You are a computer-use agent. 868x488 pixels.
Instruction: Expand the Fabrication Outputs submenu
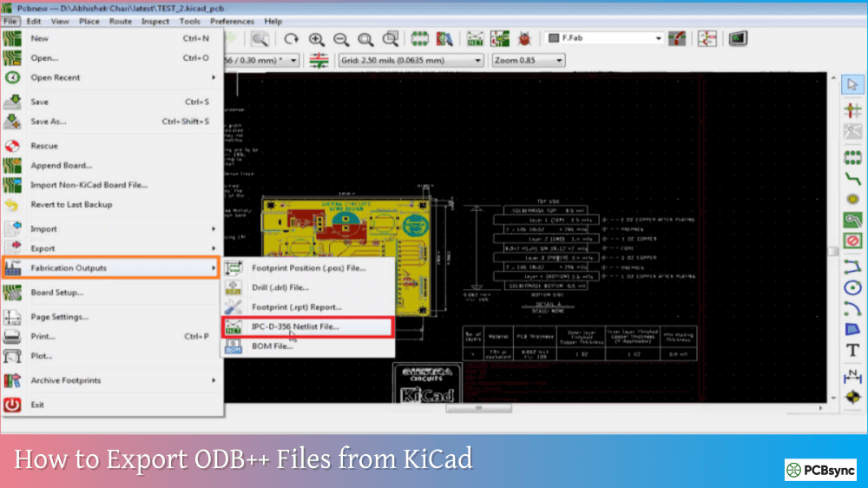(x=111, y=268)
